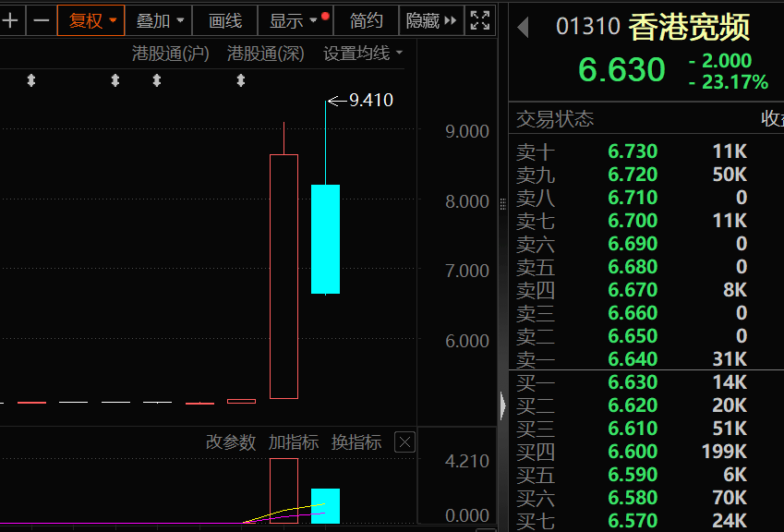Collapse side panel using divider arrow handle
Viewport: 784px width, 532px height.
coord(503,405)
